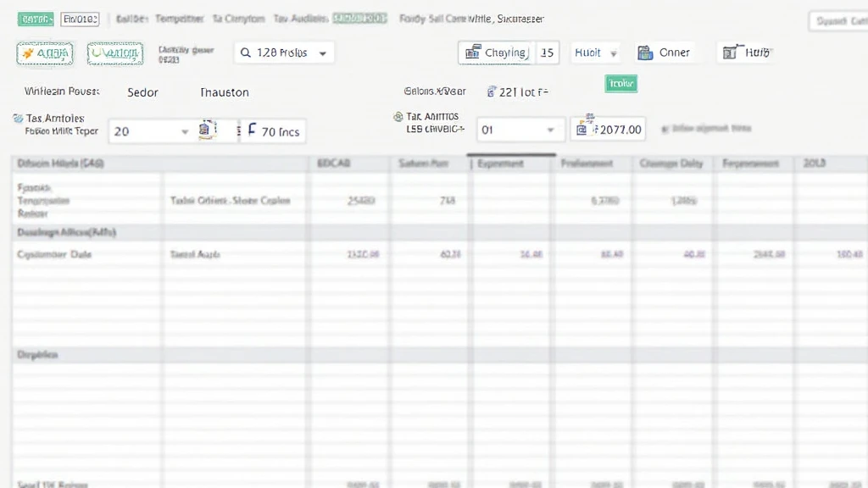868x488 pixels.
Task: Toggle the second dashed green-bordered button
Action: point(115,53)
